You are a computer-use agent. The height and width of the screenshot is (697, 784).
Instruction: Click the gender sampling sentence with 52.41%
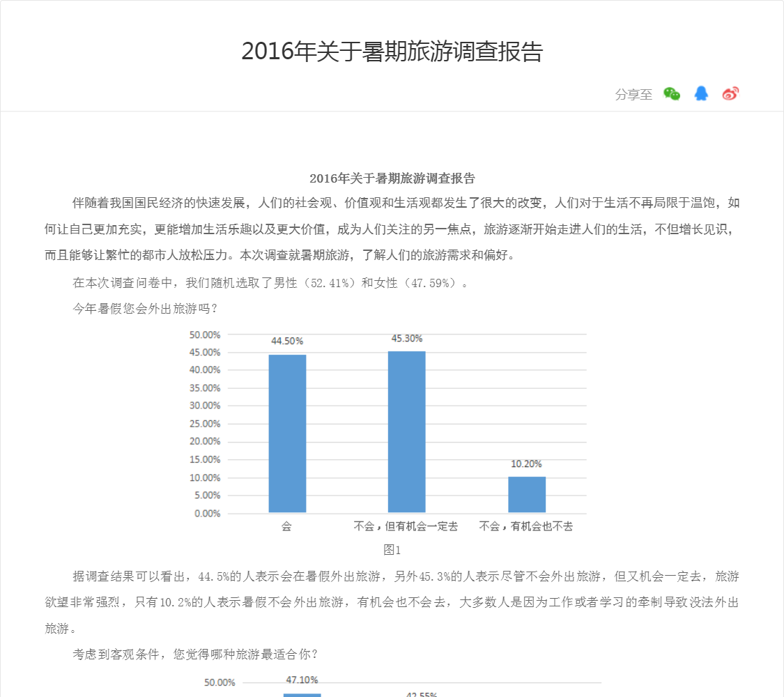[x=270, y=283]
